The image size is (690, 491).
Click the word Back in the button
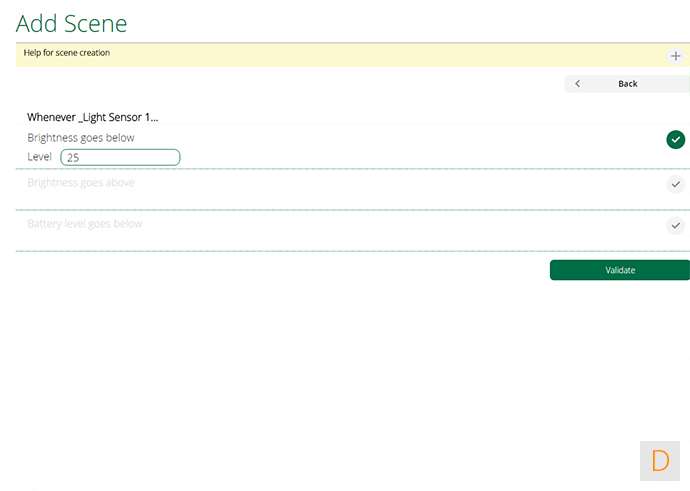click(628, 84)
